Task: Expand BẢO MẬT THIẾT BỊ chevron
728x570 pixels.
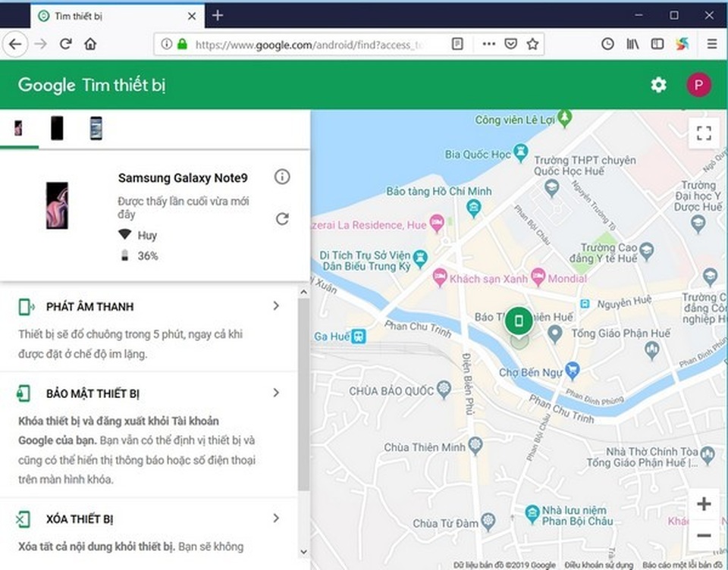Action: pos(276,393)
